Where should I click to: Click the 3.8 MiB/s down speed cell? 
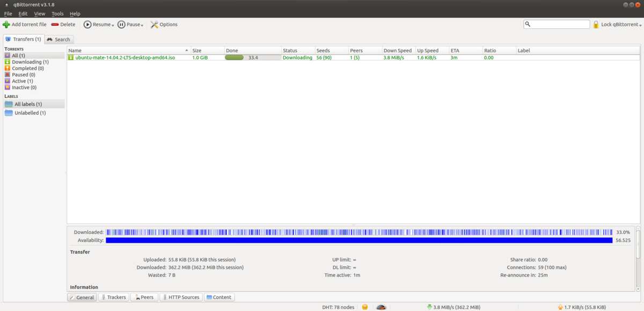pos(394,57)
